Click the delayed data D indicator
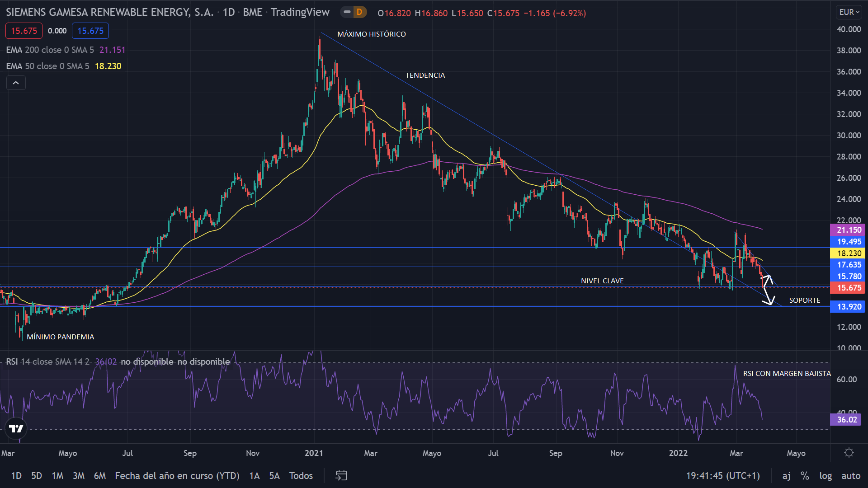868x488 pixels. point(359,12)
